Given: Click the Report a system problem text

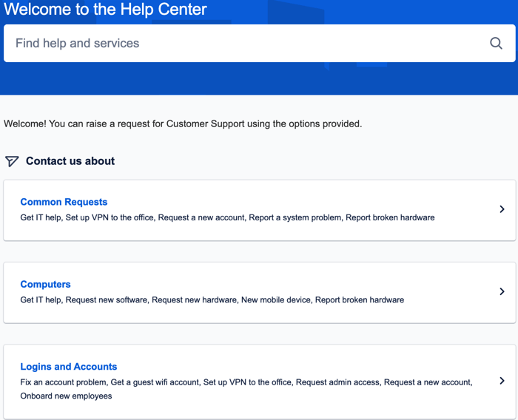Looking at the screenshot, I should coord(295,217).
